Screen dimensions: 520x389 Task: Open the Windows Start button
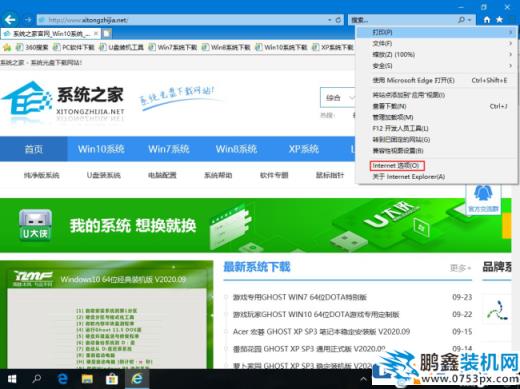coord(12,379)
